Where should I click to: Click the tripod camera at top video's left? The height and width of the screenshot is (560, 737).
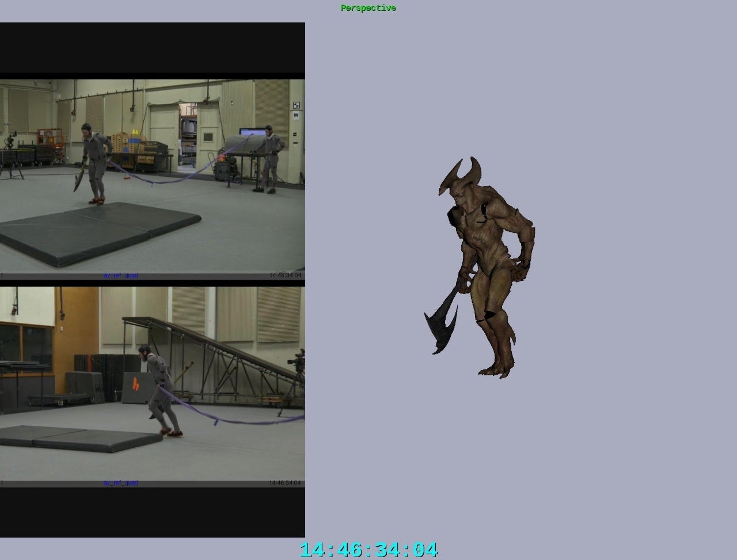[x=10, y=154]
